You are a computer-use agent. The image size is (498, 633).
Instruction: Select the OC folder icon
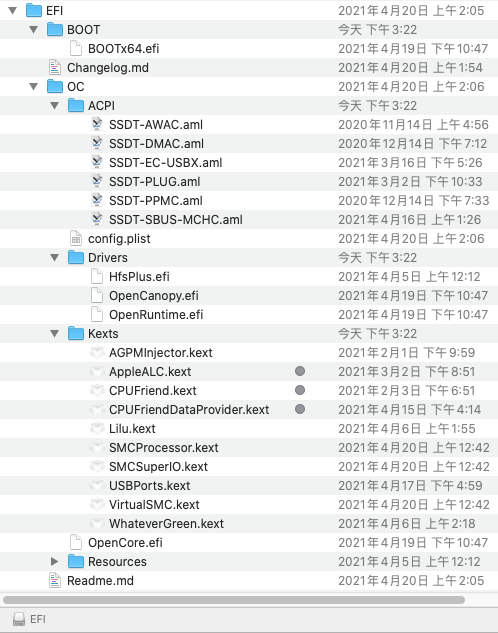55,86
